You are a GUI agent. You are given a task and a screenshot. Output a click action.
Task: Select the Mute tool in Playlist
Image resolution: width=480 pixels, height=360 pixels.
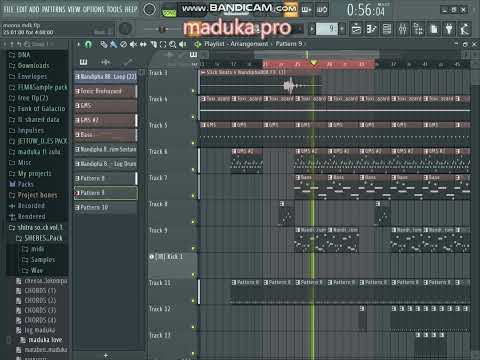click(x=133, y=44)
